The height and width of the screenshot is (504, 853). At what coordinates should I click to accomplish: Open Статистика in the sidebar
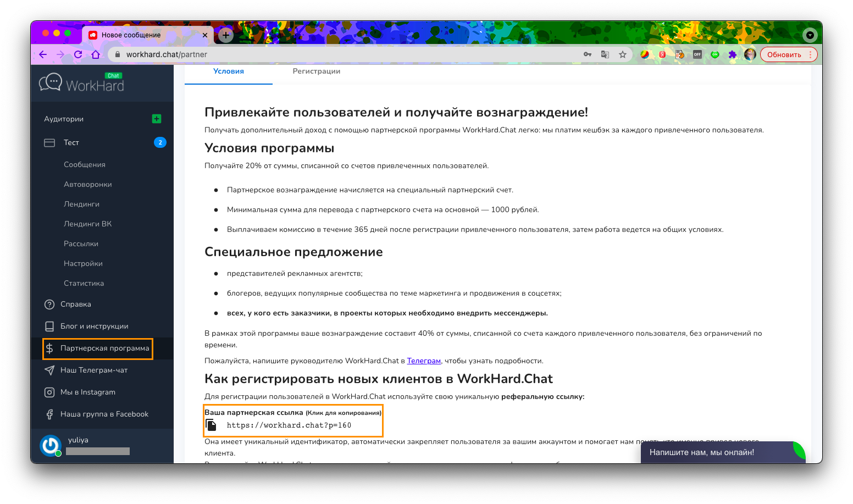tap(84, 283)
